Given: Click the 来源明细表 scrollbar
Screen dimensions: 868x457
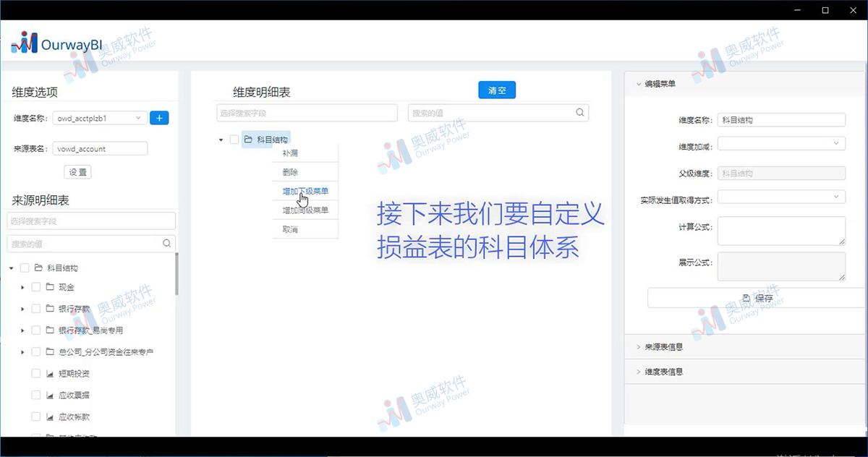Looking at the screenshot, I should 176,273.
